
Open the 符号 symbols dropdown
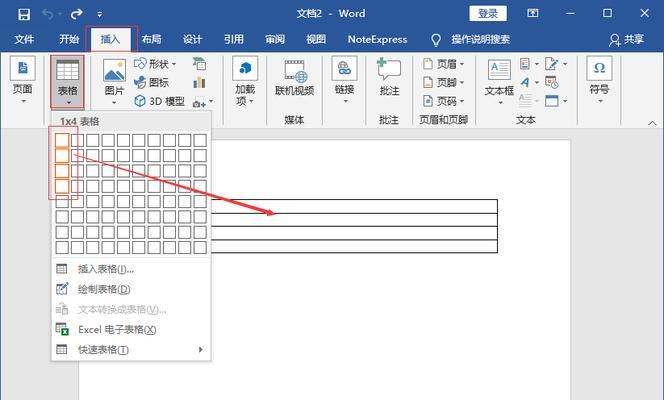pyautogui.click(x=599, y=80)
